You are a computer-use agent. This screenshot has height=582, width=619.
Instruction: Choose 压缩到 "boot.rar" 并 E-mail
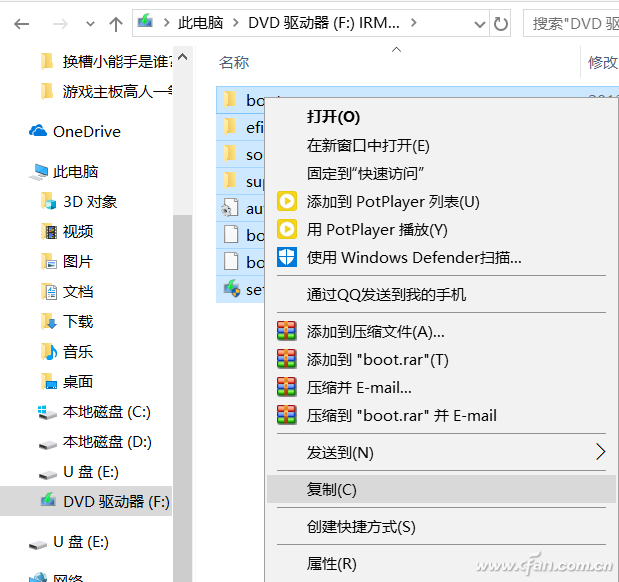tap(401, 416)
